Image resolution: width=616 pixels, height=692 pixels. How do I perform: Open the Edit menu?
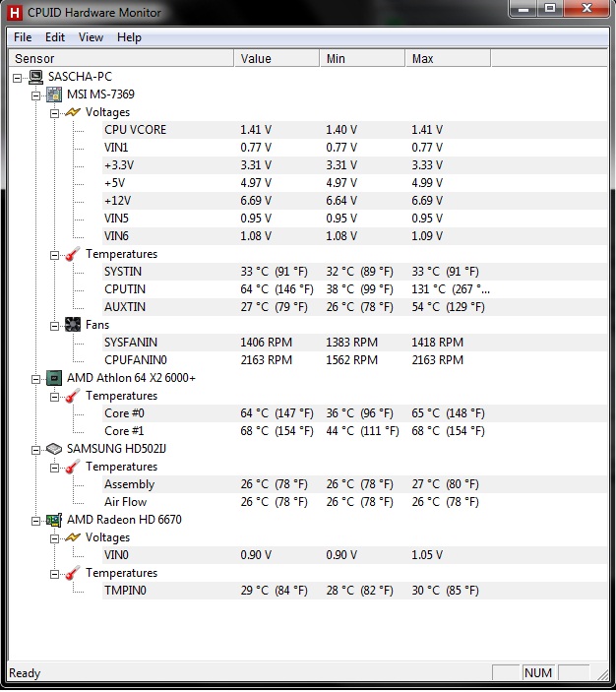55,37
